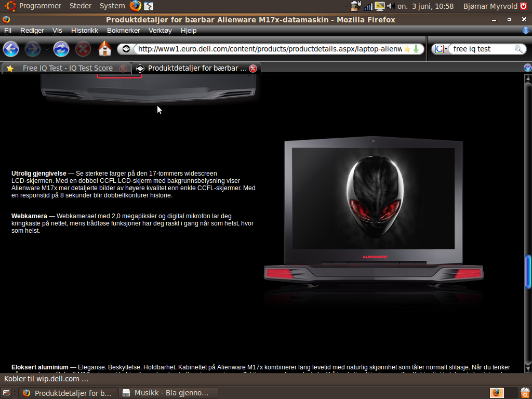Open the trash icon in bottom panel
The width and height of the screenshot is (532, 399).
pos(525,393)
